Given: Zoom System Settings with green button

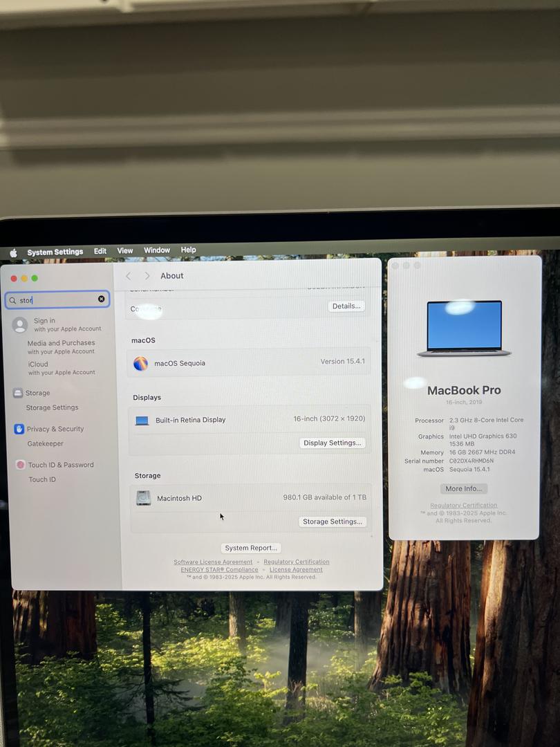Looking at the screenshot, I should pyautogui.click(x=35, y=278).
